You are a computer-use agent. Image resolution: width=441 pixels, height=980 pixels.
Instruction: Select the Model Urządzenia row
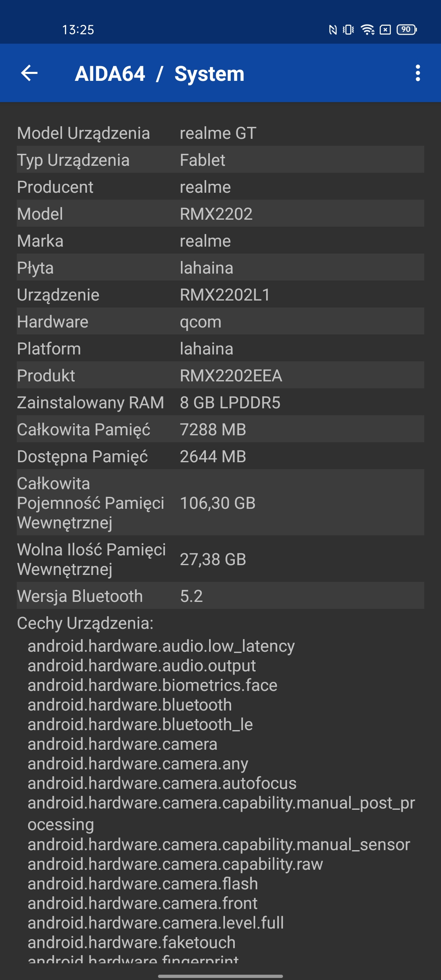coord(220,133)
